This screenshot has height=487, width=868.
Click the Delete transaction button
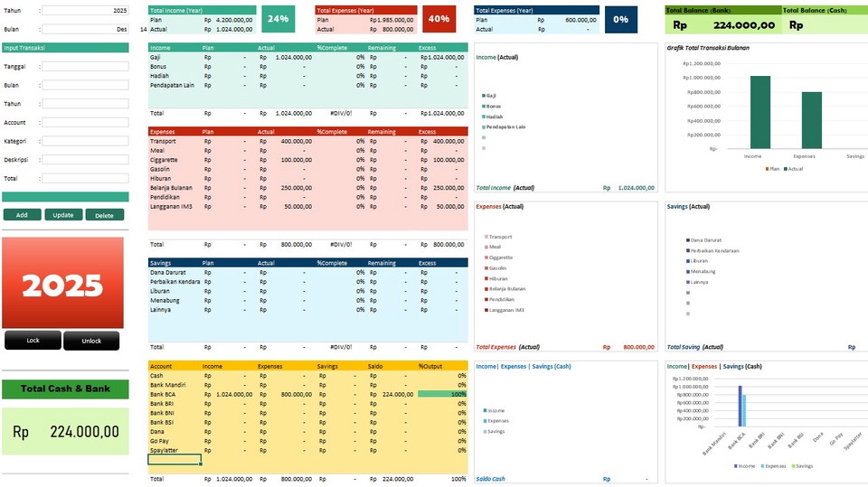(x=104, y=215)
